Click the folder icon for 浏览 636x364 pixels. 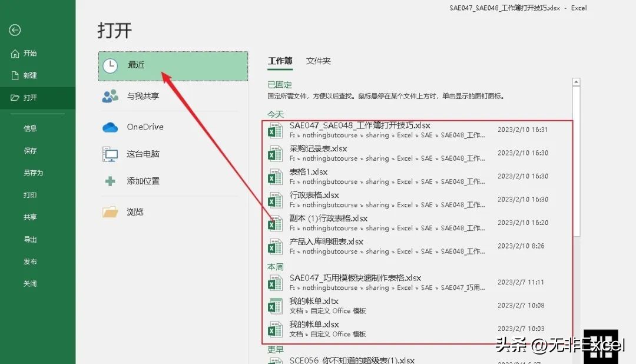coord(110,212)
